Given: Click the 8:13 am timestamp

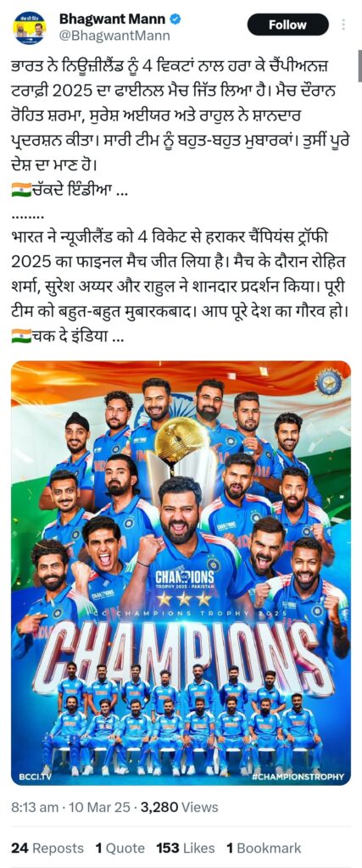Looking at the screenshot, I should 34,807.
